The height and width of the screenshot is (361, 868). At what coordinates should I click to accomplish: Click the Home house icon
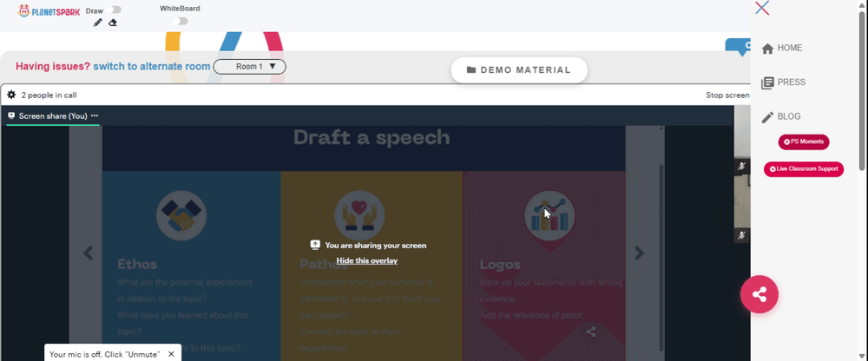click(767, 49)
